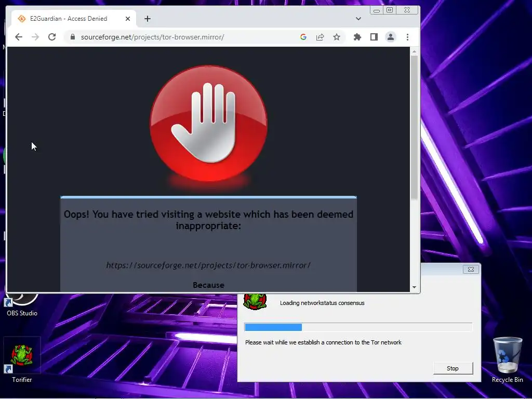Screen dimensions: 532x399
Task: Open the Recycle Bin desktop icon
Action: pyautogui.click(x=507, y=360)
